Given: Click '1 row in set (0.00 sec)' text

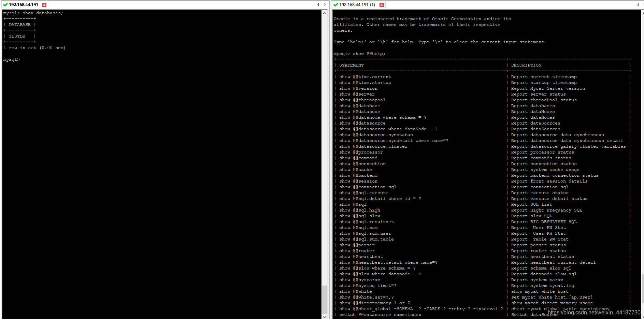Looking at the screenshot, I should pos(34,48).
